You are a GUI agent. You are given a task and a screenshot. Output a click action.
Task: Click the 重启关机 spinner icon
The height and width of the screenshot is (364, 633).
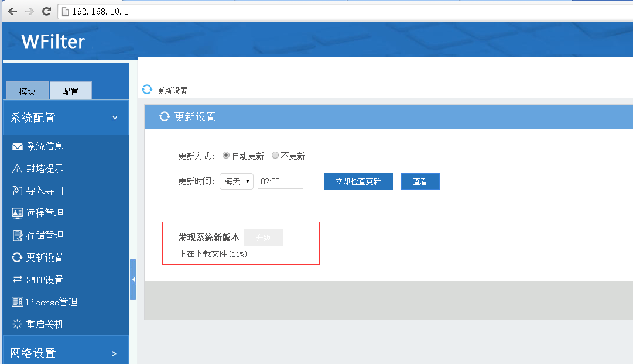click(18, 324)
